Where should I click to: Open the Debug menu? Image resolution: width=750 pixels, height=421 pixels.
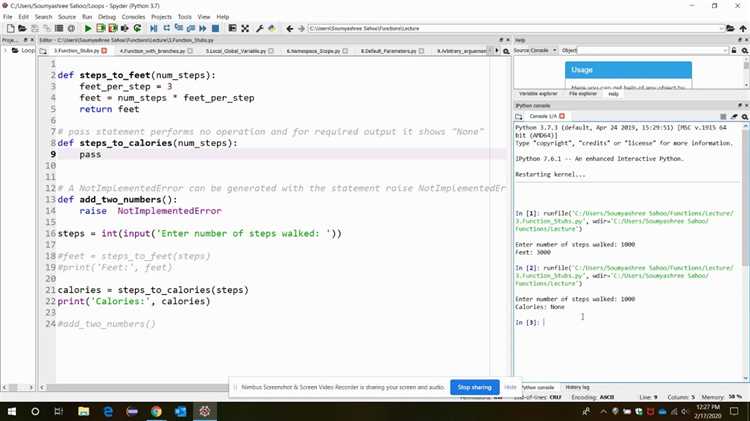(107, 17)
